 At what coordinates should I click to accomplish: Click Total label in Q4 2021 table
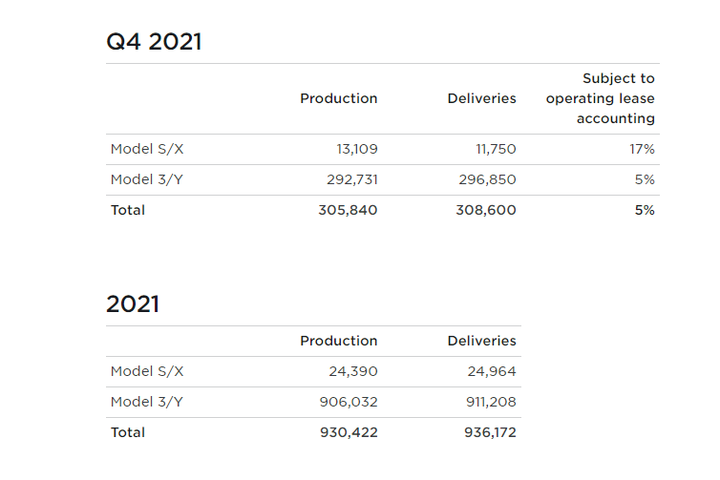(x=128, y=210)
